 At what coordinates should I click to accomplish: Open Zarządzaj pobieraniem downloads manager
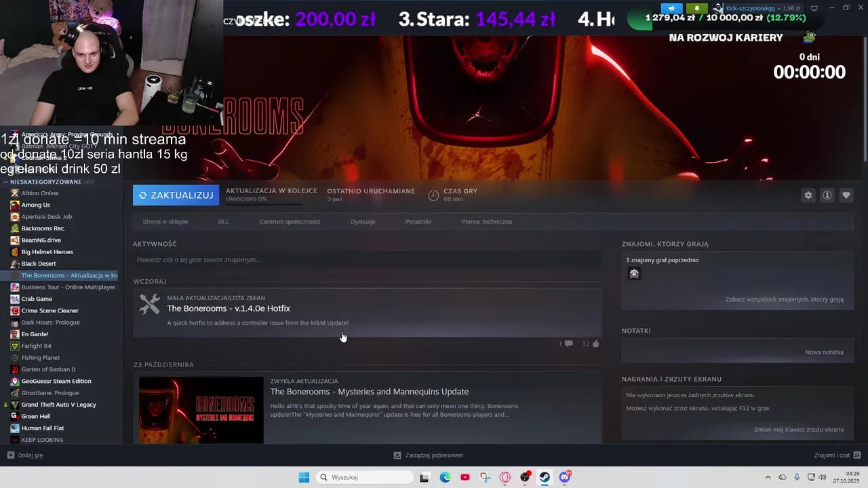[429, 455]
